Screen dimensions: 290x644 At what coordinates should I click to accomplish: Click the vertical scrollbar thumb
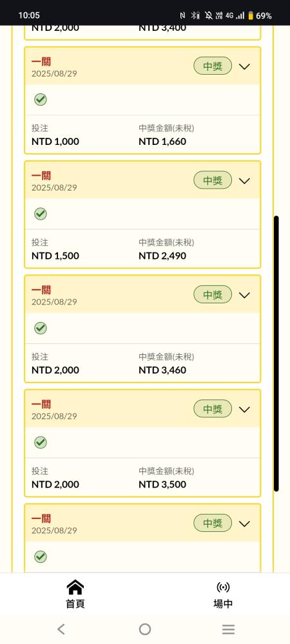pyautogui.click(x=276, y=353)
